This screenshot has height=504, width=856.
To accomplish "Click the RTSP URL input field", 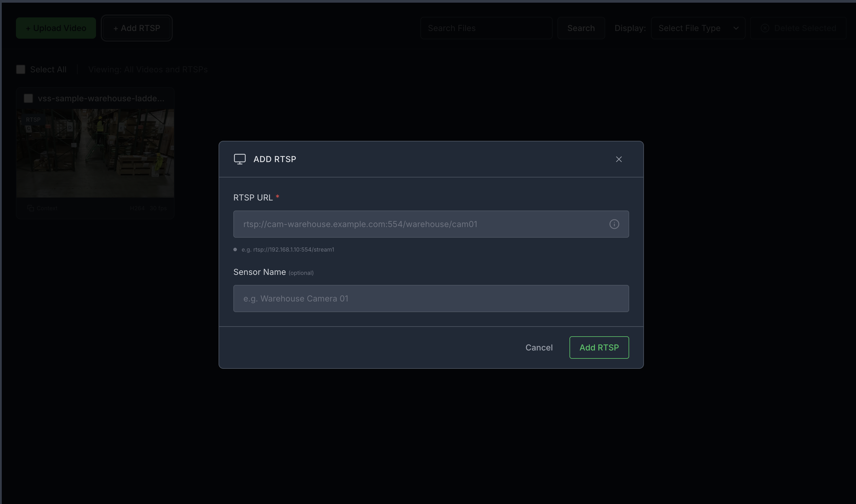I will (x=421, y=224).
